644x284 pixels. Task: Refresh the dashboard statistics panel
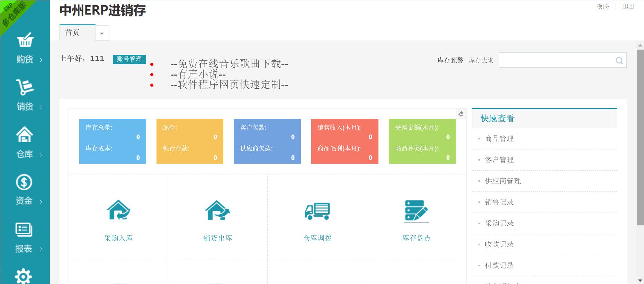coord(461,114)
